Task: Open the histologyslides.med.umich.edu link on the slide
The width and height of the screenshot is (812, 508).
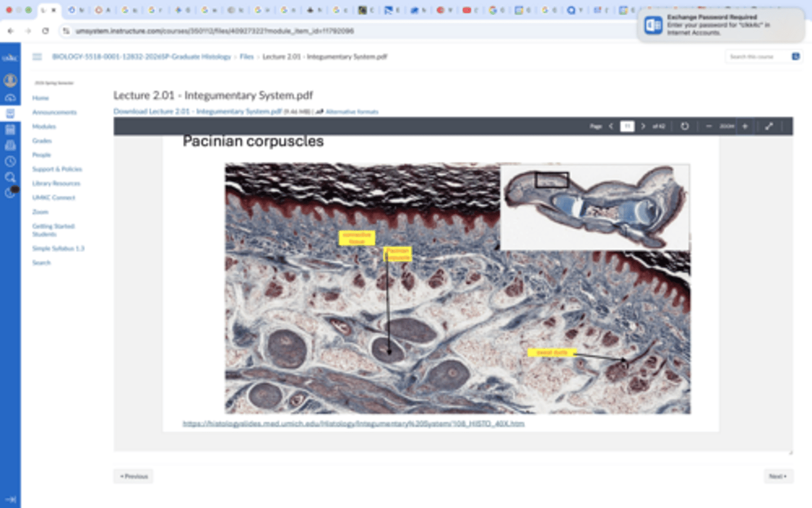Action: [x=354, y=423]
